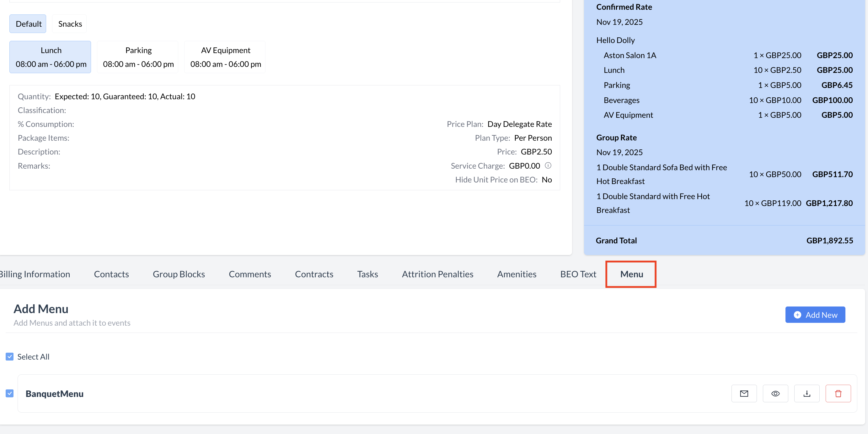868x434 pixels.
Task: Toggle the Select All checkbox
Action: (10, 356)
